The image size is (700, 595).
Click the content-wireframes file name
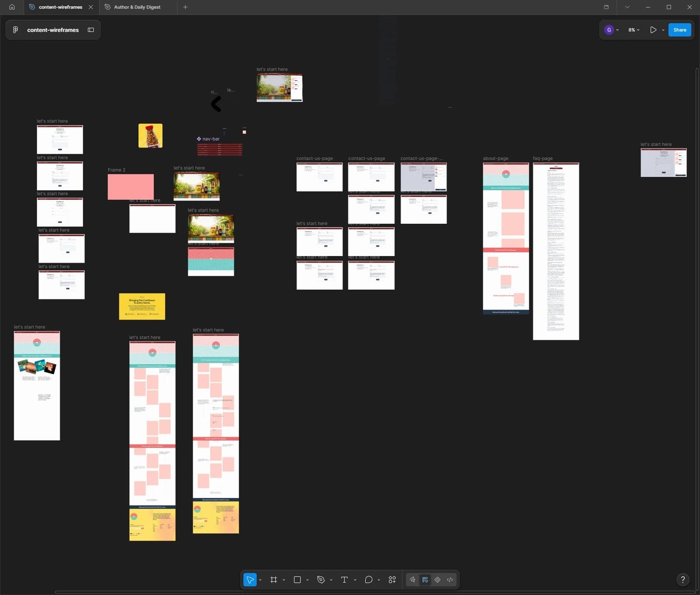click(x=53, y=30)
